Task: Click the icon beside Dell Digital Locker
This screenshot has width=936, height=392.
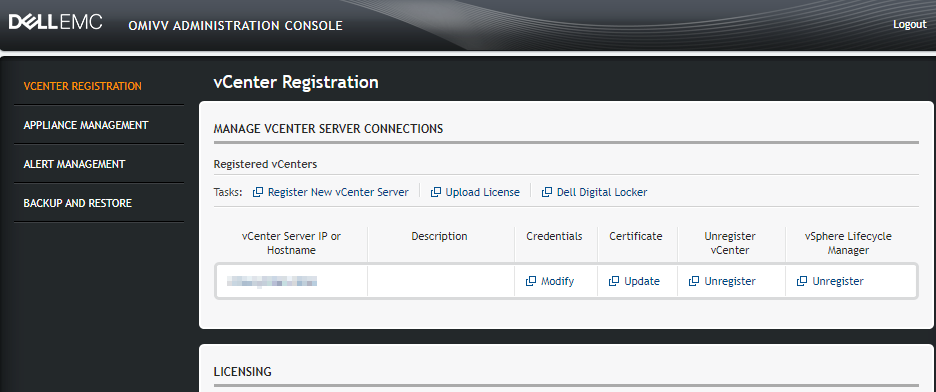Action: [547, 192]
